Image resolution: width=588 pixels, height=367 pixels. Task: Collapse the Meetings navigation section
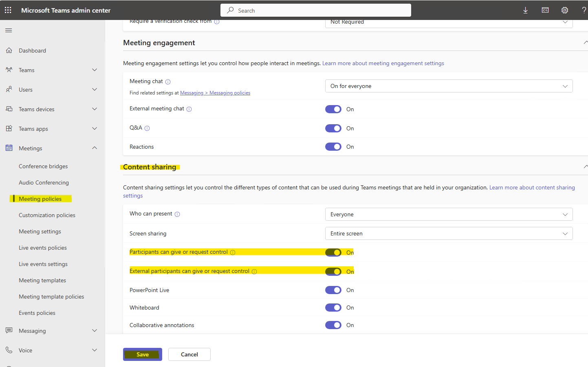[95, 148]
